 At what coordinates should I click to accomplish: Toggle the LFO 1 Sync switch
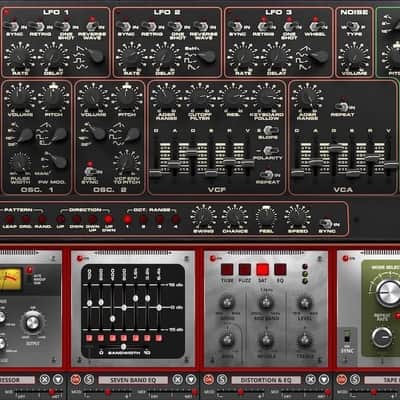tap(13, 26)
